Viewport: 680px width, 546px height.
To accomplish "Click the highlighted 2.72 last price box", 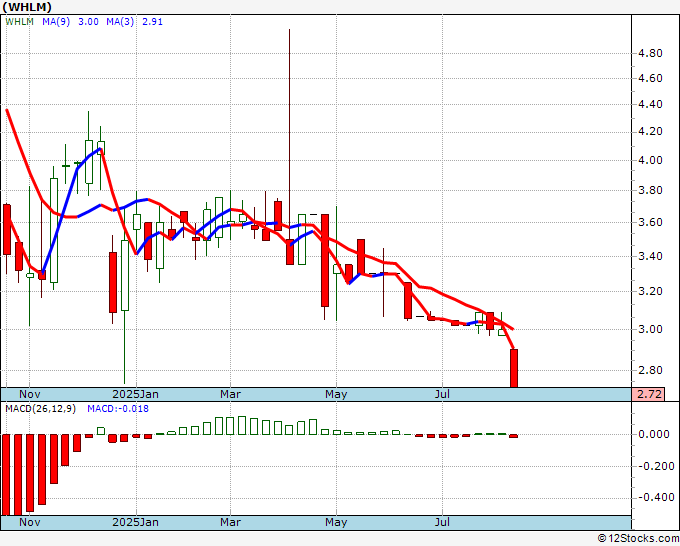I will coord(648,394).
